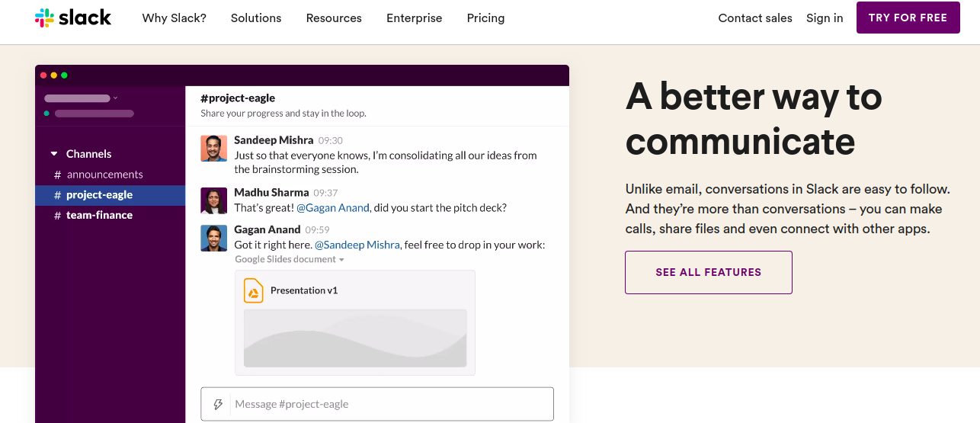Open the Presentation v1 preview thumbnail

click(355, 338)
